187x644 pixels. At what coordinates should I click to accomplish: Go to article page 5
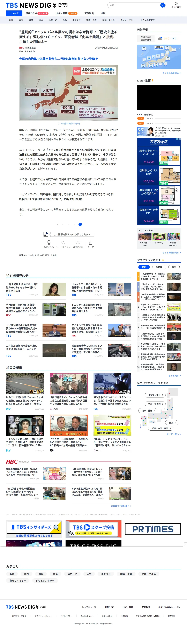click(x=69, y=224)
